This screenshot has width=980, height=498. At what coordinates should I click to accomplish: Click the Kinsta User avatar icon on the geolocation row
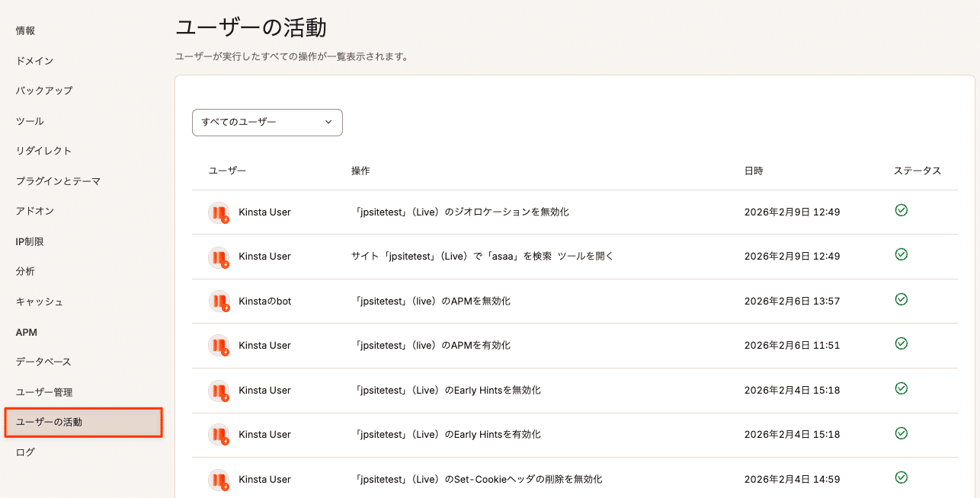[x=219, y=212]
